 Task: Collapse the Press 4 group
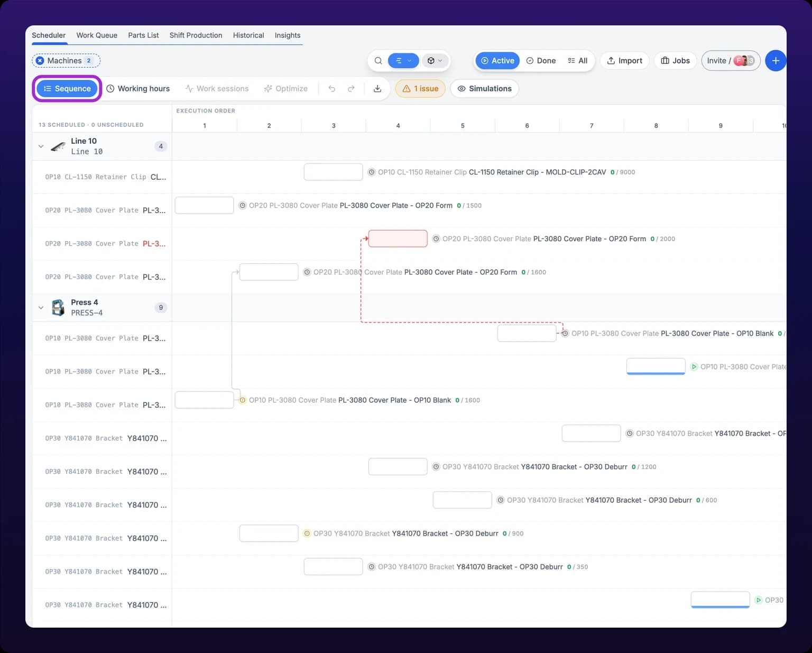tap(41, 308)
